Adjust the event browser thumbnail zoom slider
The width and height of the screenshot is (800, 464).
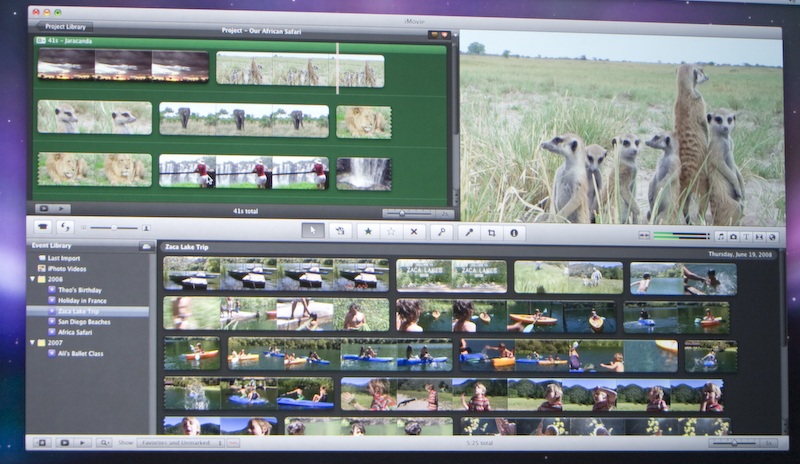734,443
